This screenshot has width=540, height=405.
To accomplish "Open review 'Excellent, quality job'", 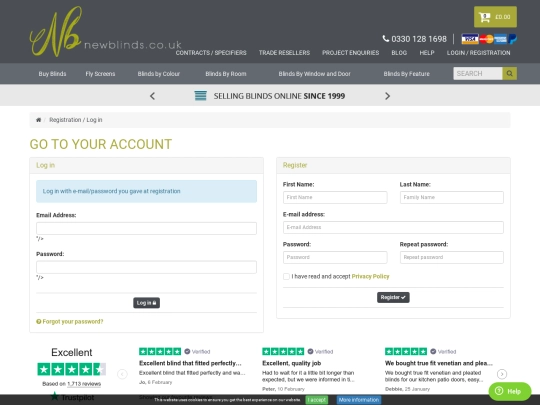I will point(291,363).
